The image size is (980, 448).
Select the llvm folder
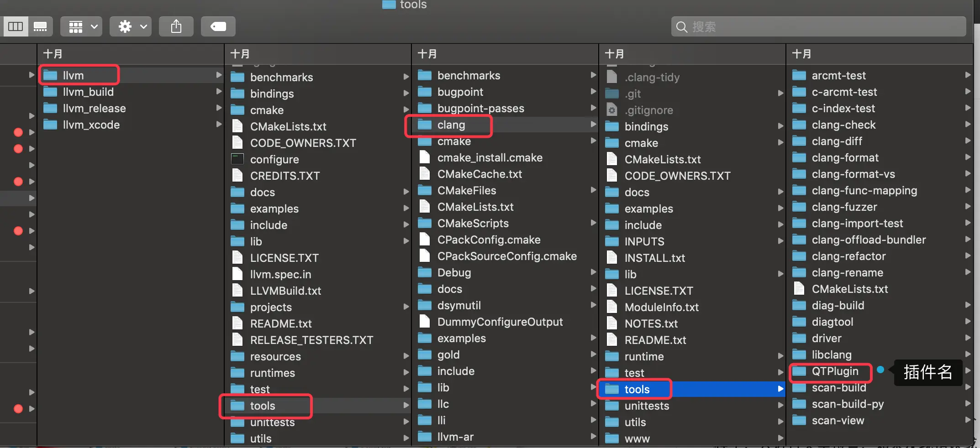[131, 75]
